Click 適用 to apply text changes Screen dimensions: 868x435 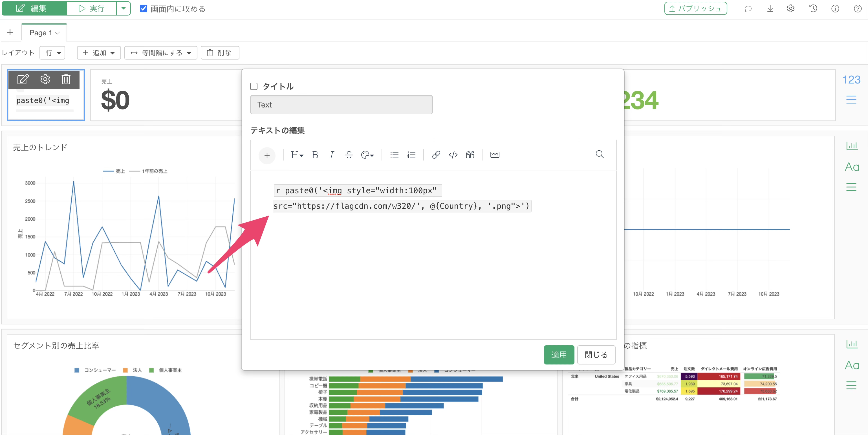559,355
